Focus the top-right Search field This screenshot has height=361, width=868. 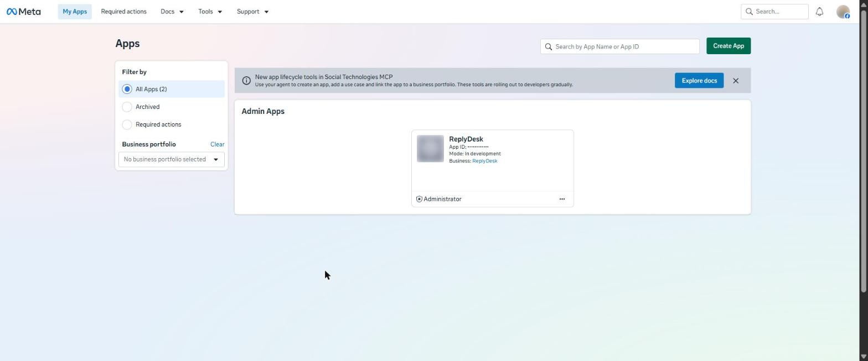point(774,12)
